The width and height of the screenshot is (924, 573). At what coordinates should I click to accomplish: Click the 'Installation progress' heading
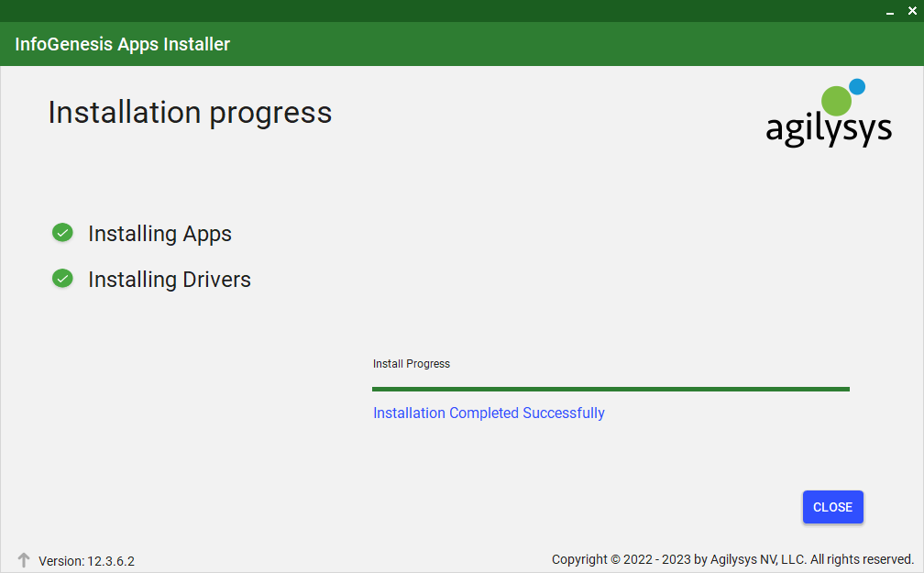click(x=190, y=113)
